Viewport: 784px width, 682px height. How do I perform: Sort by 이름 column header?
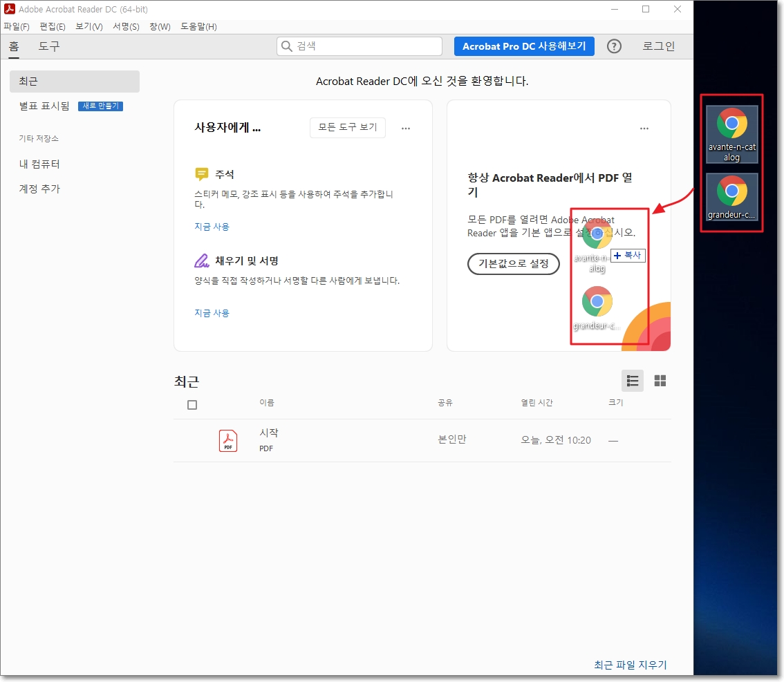pyautogui.click(x=266, y=403)
